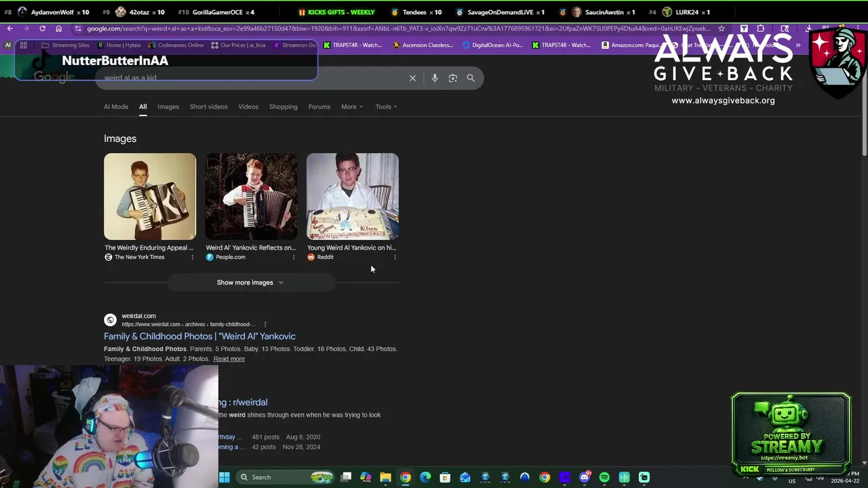
Task: Open Short videos tab
Action: (x=209, y=106)
